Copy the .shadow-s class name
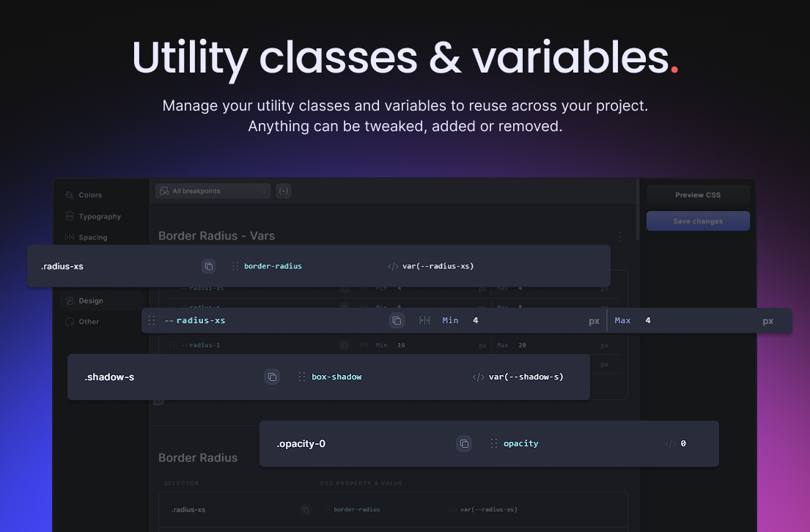810x532 pixels. click(x=272, y=377)
